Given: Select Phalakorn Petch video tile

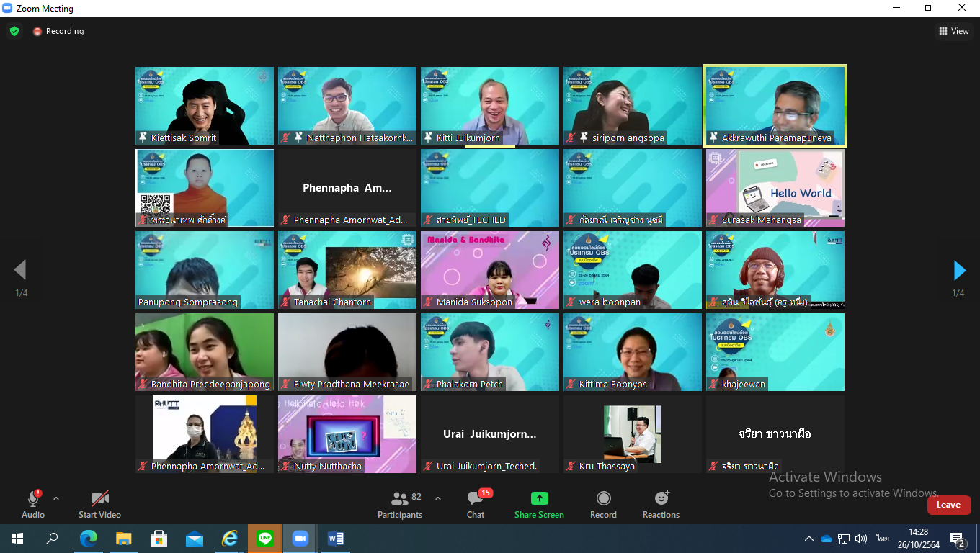Looking at the screenshot, I should tap(490, 352).
